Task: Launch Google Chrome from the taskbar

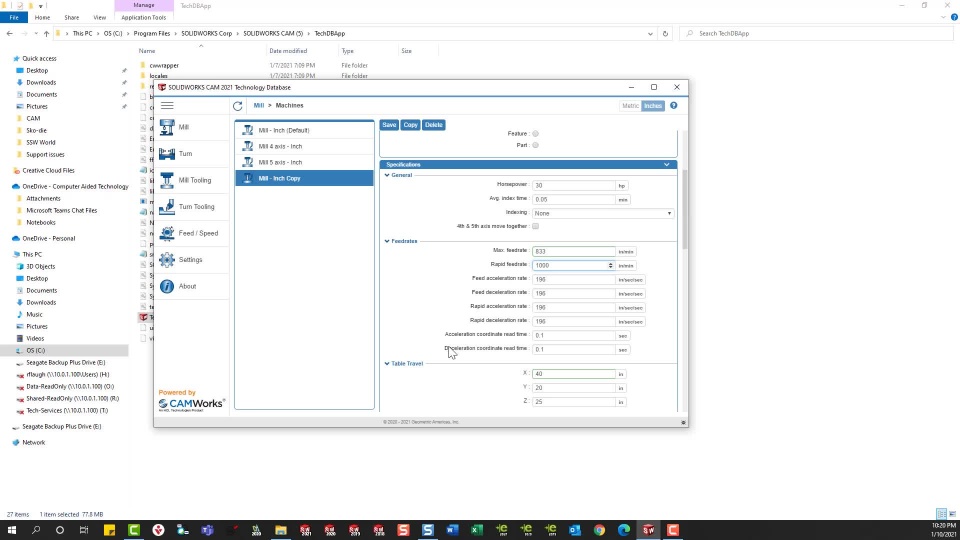Action: (599, 530)
